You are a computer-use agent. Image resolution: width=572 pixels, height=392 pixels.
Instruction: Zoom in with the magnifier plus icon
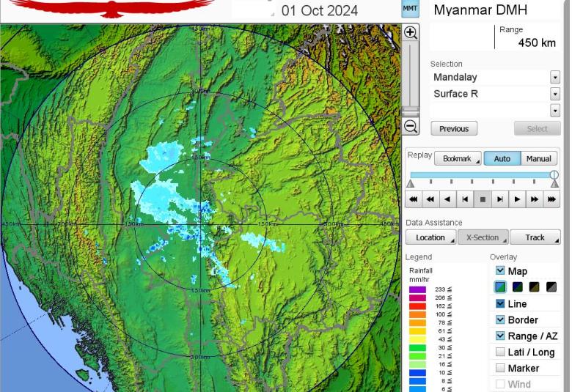pos(411,33)
